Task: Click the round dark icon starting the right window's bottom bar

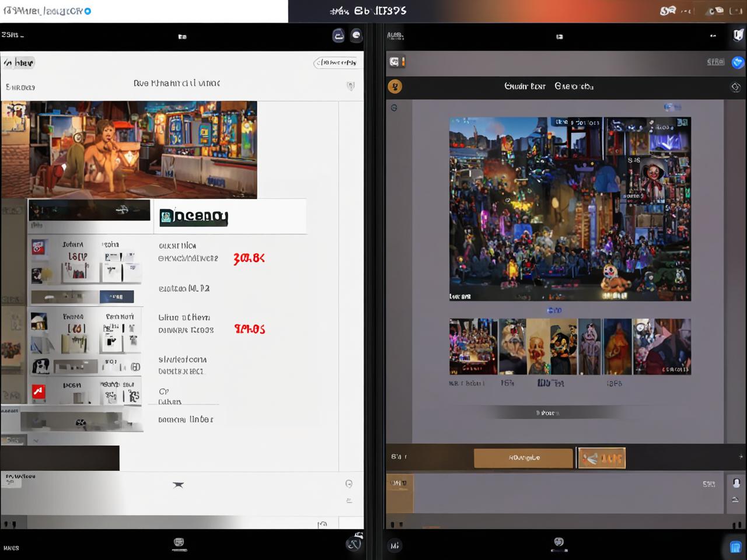Action: pyautogui.click(x=395, y=546)
